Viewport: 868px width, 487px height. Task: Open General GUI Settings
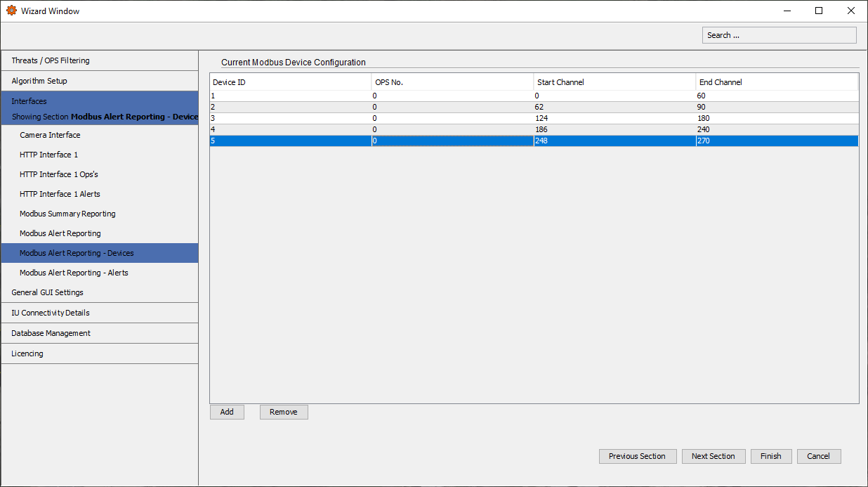click(47, 292)
